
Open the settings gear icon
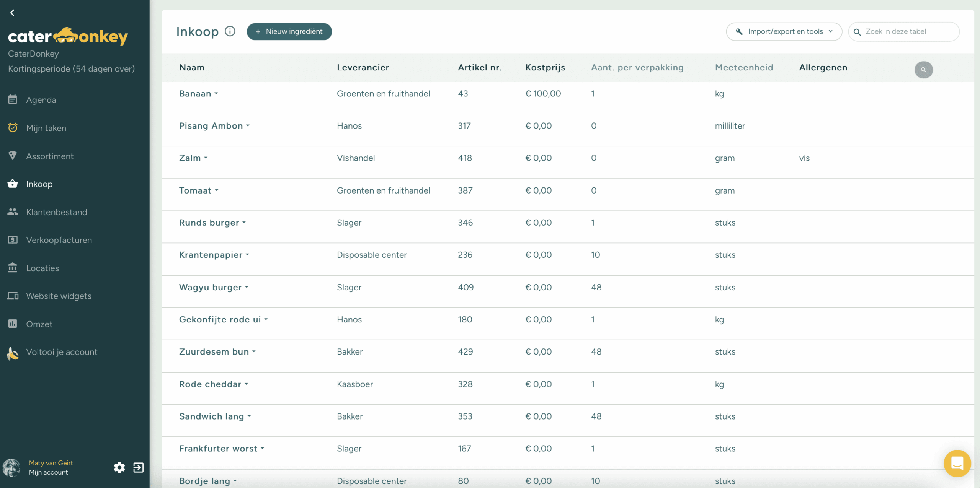119,467
